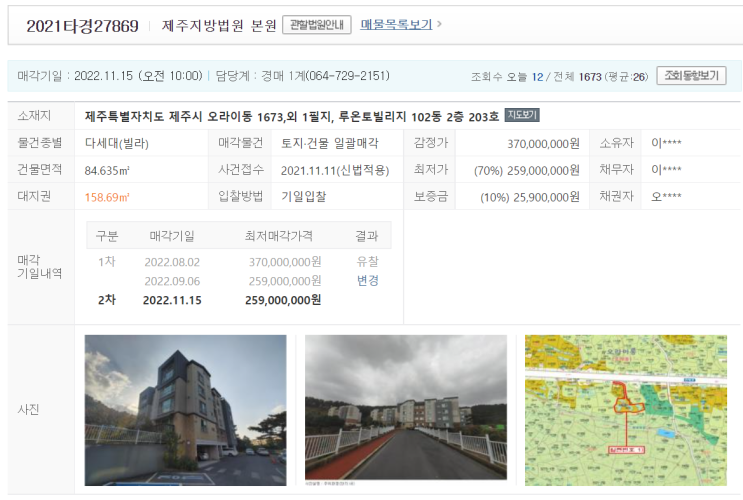The width and height of the screenshot is (743, 500).
Task: Click land right area 158.69㎡
Action: pyautogui.click(x=107, y=197)
